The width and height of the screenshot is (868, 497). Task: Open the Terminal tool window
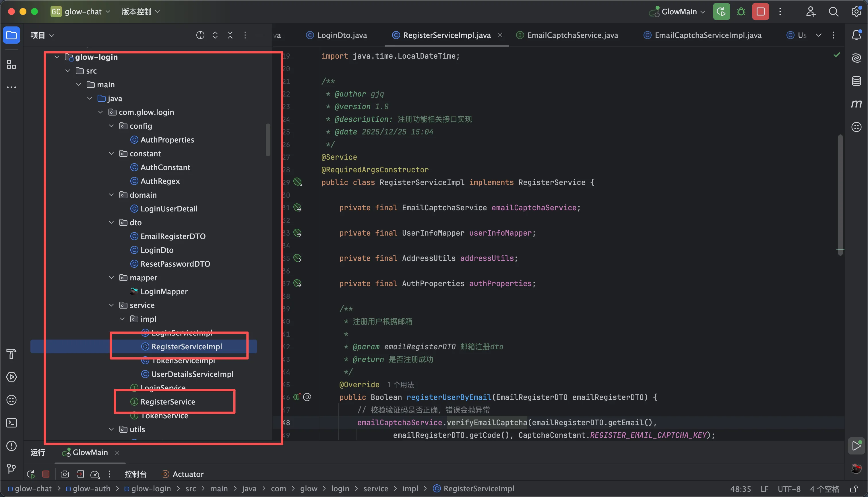(x=11, y=423)
